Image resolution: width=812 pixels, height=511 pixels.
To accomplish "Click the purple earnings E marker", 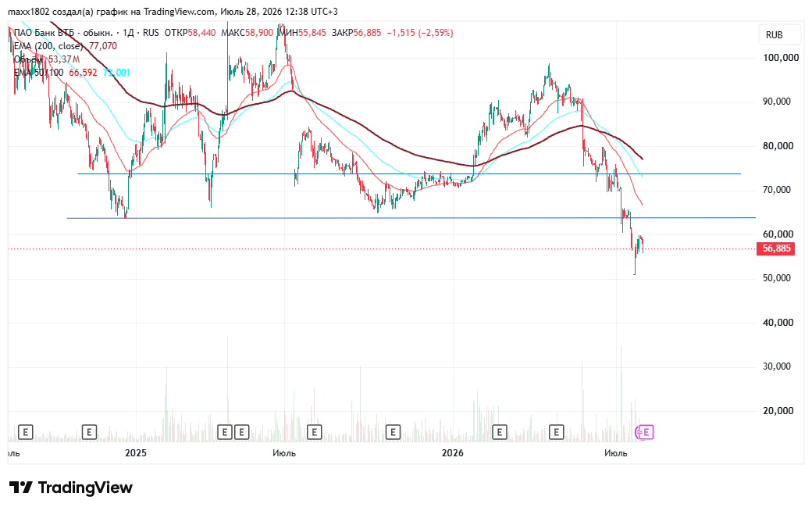I will [x=645, y=432].
